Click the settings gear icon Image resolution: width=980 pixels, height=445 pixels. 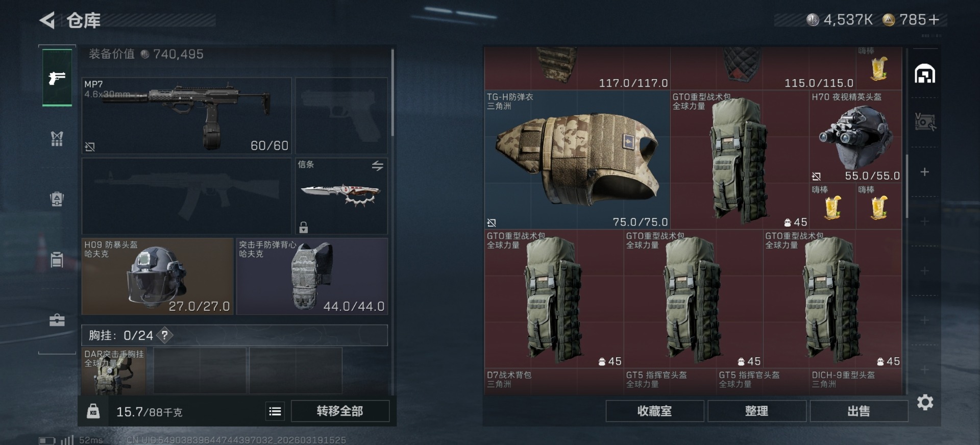pos(925,402)
